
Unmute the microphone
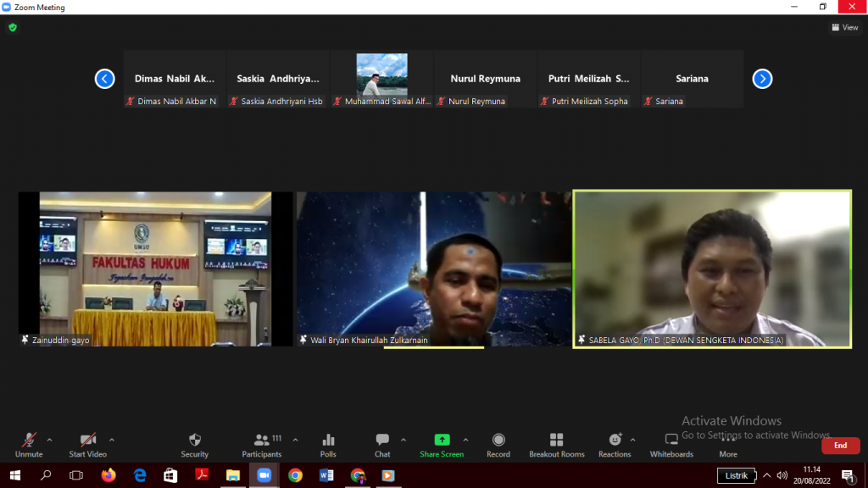coord(29,444)
